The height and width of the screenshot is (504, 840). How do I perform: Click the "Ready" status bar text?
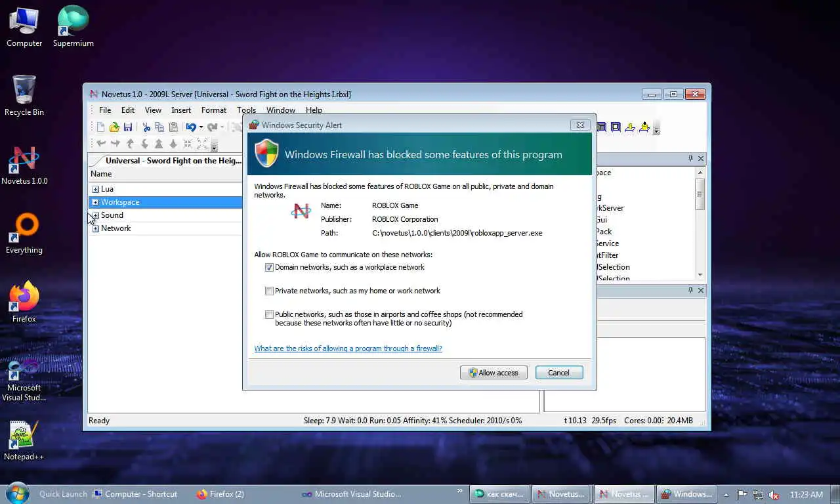[x=99, y=421]
